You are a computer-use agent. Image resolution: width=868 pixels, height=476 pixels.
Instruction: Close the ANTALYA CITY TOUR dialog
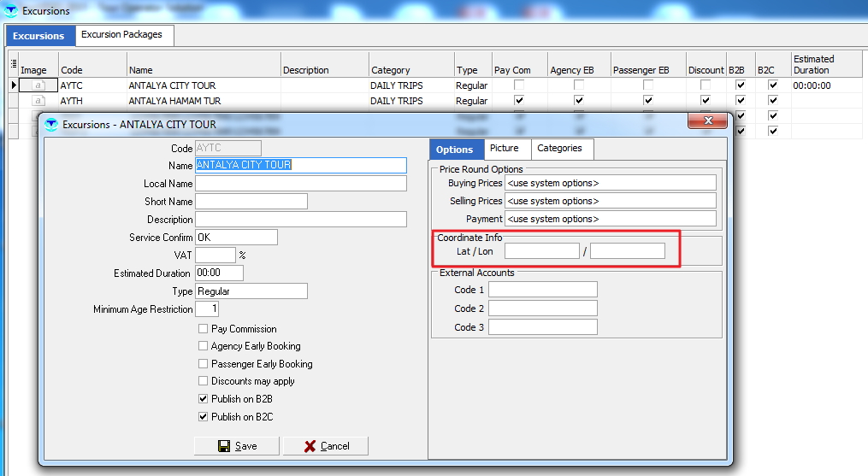[709, 124]
